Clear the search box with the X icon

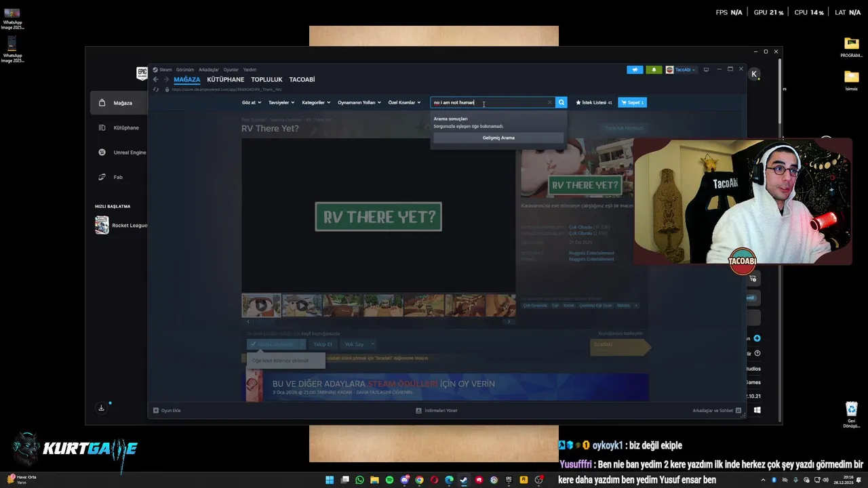(550, 102)
